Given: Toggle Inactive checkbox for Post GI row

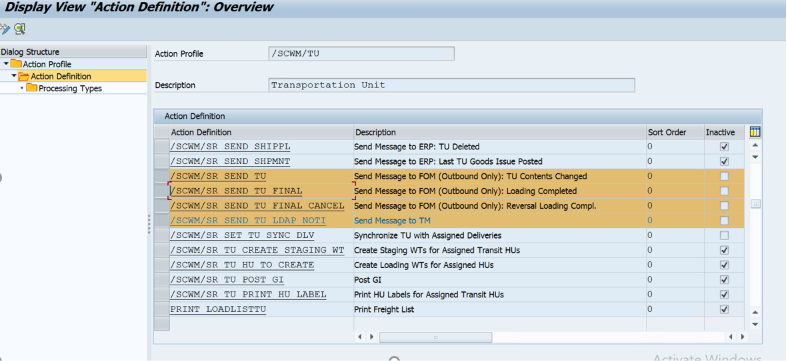Looking at the screenshot, I should tap(724, 280).
